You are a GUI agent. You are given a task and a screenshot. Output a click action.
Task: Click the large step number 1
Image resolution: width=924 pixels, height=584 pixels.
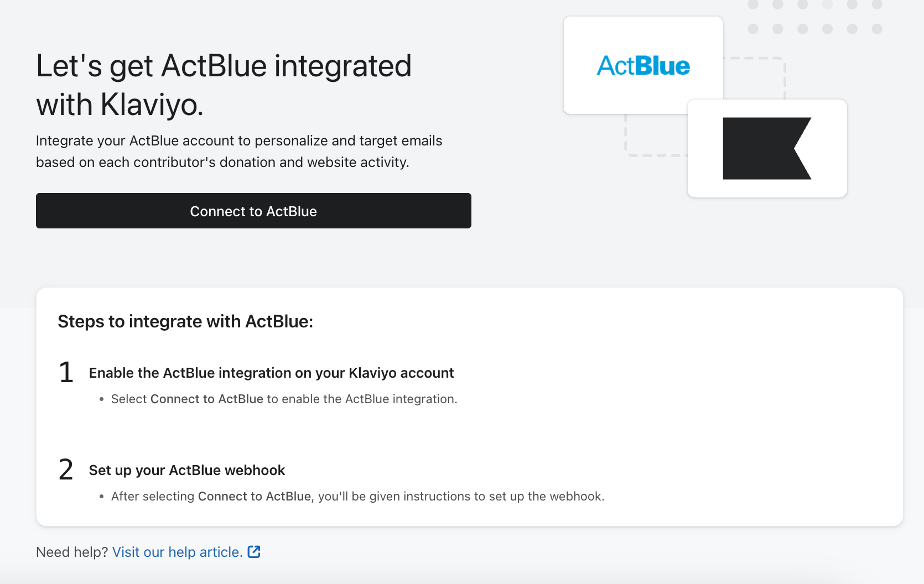click(66, 372)
